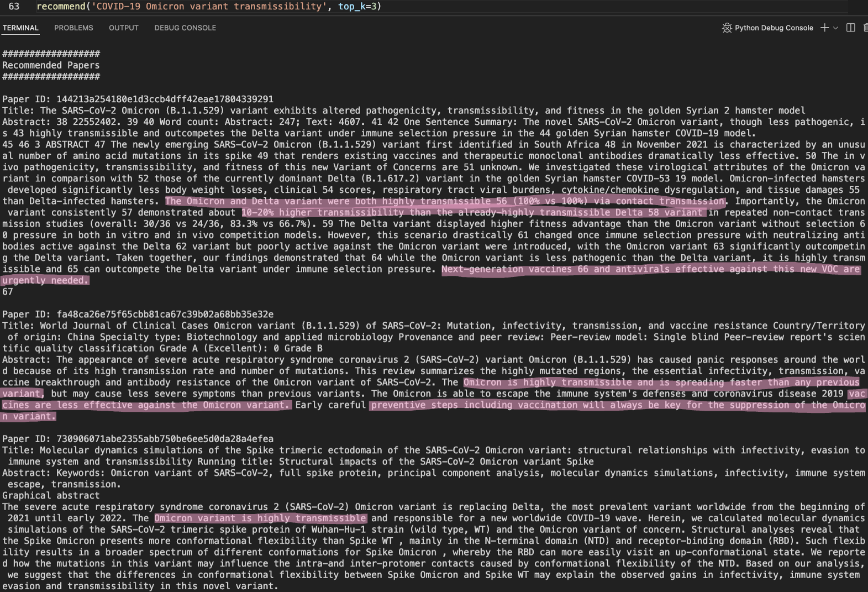This screenshot has width=868, height=592.
Task: Split the terminal panel
Action: (x=850, y=28)
